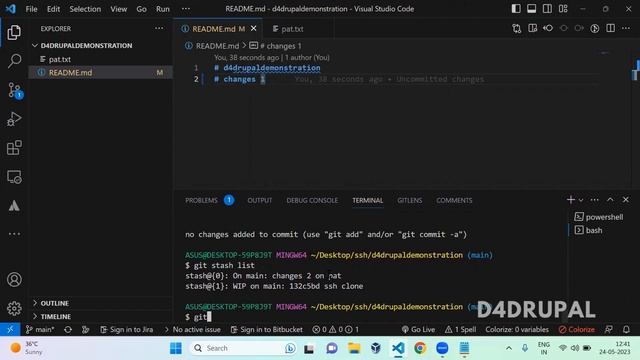
Task: Open the View menu
Action: pyautogui.click(x=118, y=9)
